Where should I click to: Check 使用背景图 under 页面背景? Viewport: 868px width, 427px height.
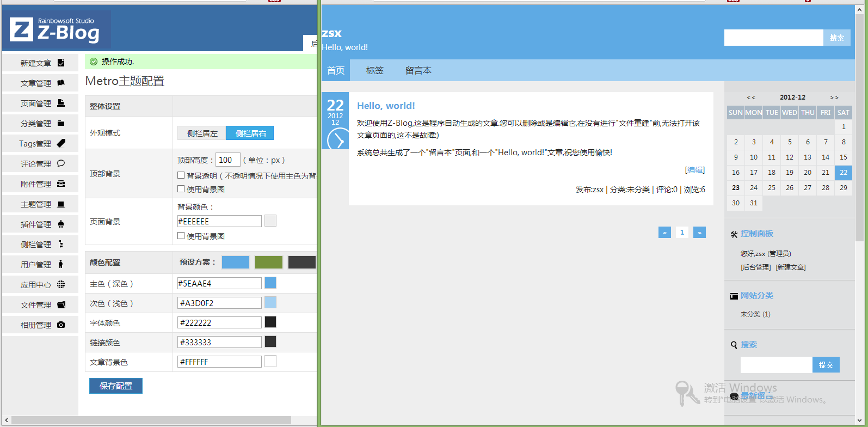(181, 236)
